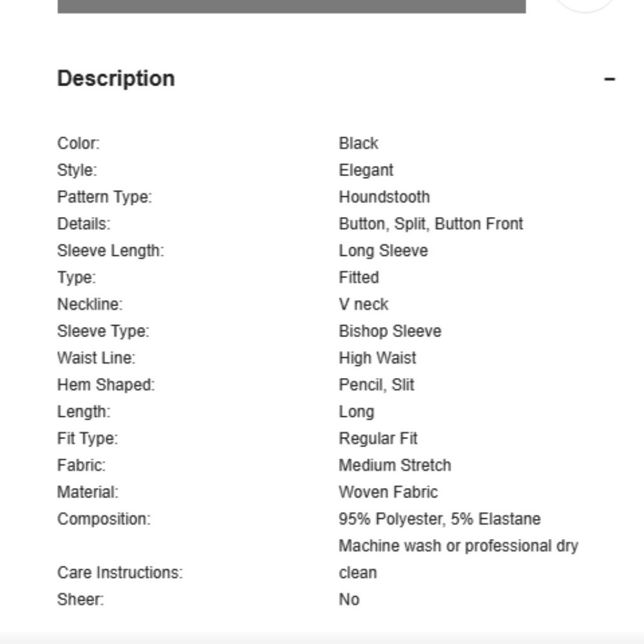
Task: Click the gray button bar at top
Action: (292, 6)
